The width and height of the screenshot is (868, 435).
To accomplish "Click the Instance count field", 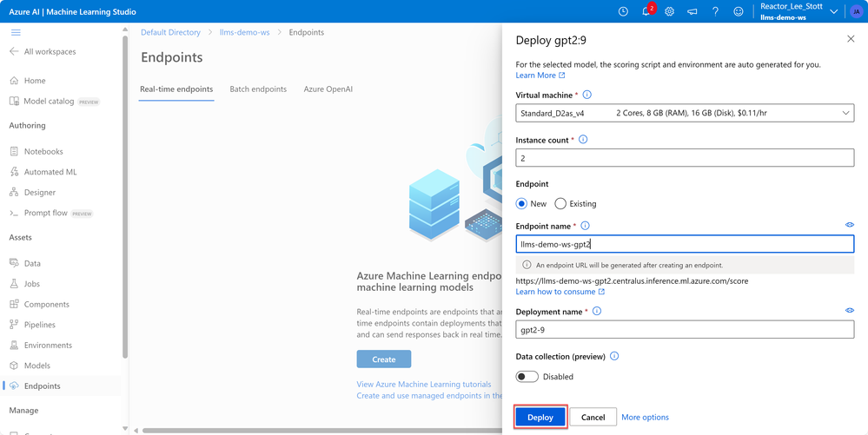I will 685,158.
